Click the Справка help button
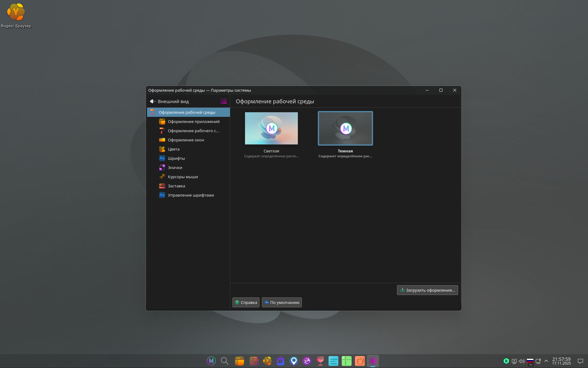Viewport: 588px width, 368px height. [x=246, y=302]
